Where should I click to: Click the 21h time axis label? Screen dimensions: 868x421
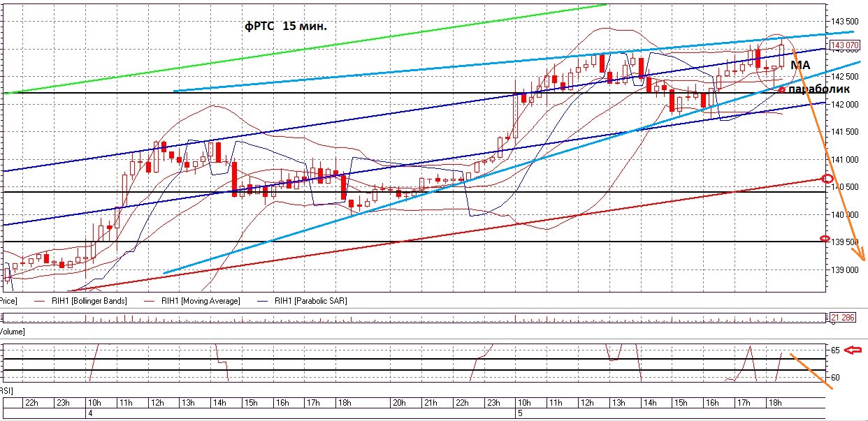(x=431, y=403)
